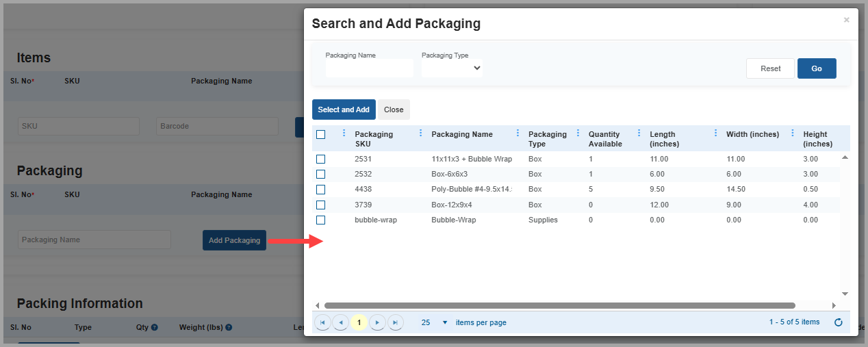
Task: Go to first page of grid
Action: (322, 322)
